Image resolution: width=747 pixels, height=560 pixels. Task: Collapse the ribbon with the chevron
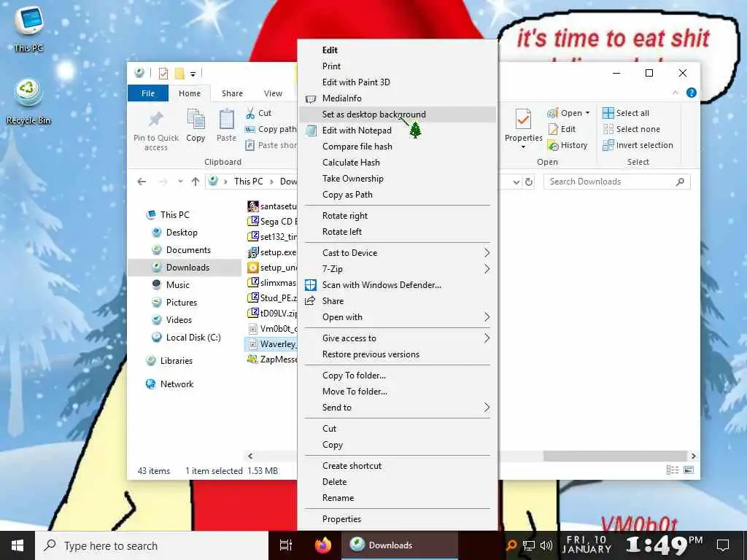pos(676,93)
